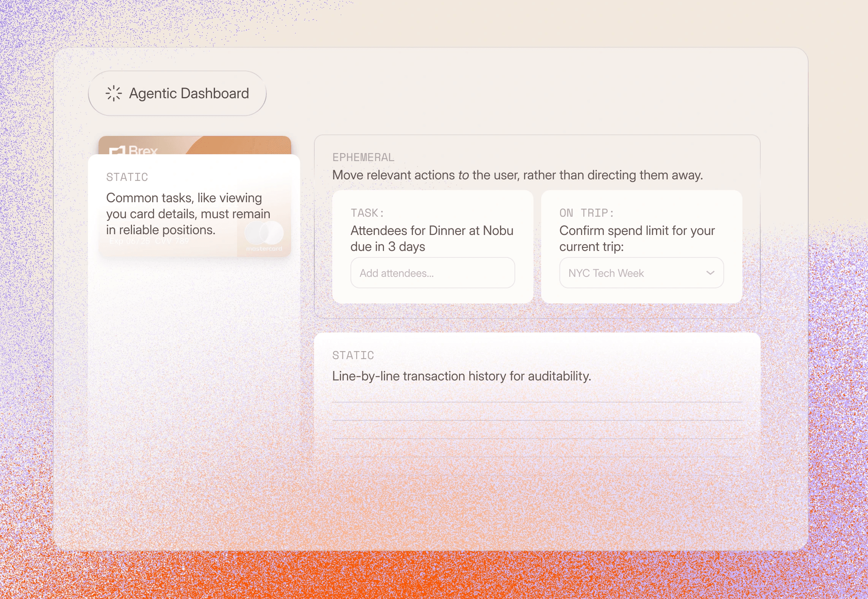The image size is (868, 599).
Task: Click the Agentic Dashboard text label
Action: coord(189,93)
